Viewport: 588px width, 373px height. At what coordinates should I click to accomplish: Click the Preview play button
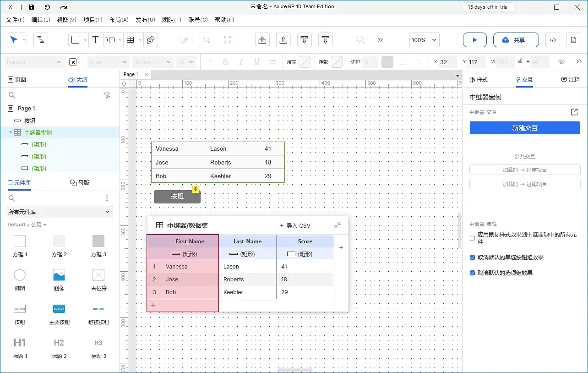coord(474,40)
